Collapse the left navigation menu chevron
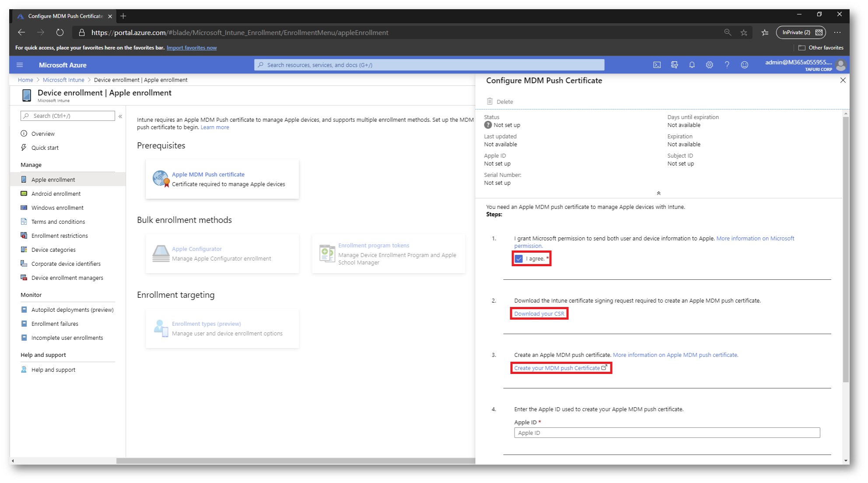The image size is (868, 483). tap(120, 116)
